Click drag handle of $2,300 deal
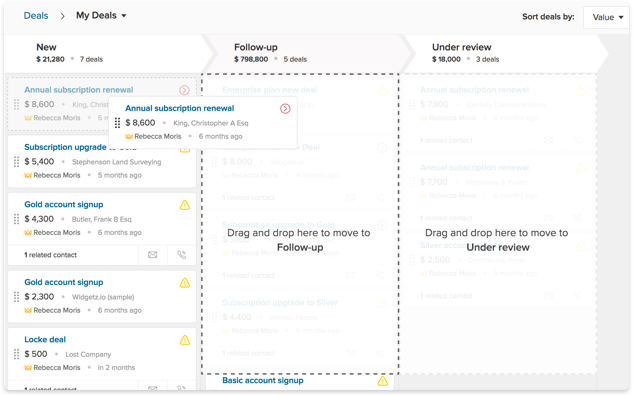This screenshot has width=633, height=396. click(x=17, y=297)
